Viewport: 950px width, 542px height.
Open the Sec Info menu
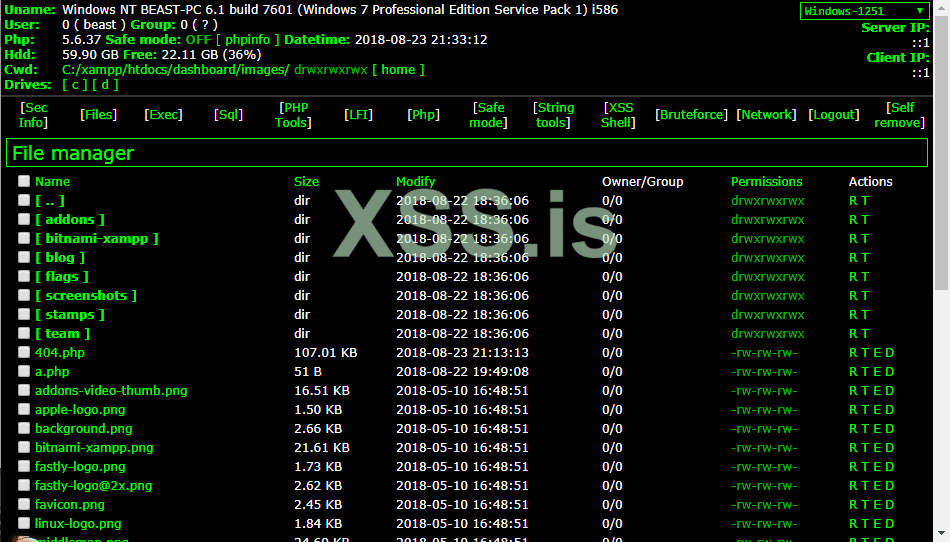pyautogui.click(x=33, y=115)
